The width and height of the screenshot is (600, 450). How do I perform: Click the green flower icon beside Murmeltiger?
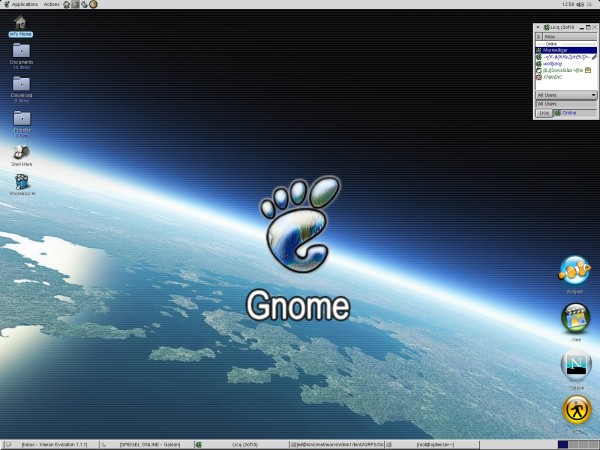click(x=539, y=50)
